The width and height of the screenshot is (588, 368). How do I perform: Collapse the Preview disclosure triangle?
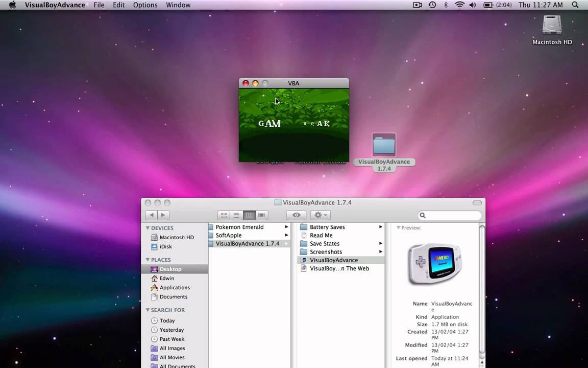(x=398, y=227)
